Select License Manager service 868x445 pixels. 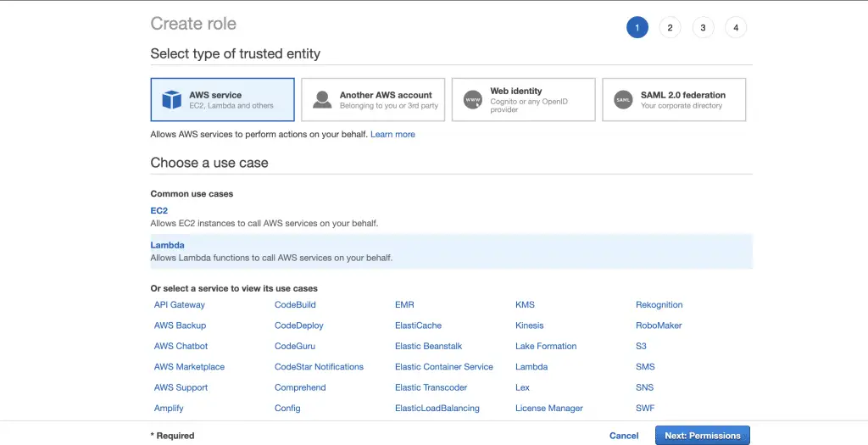tap(549, 409)
